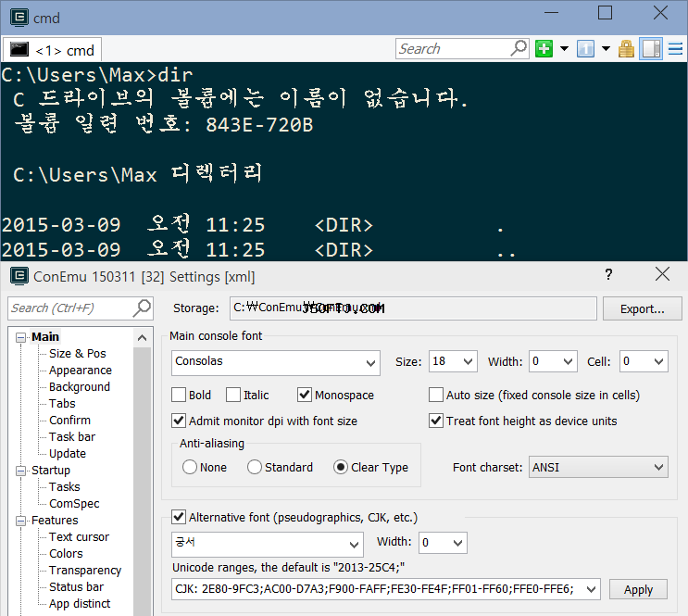Click the Apply button
688x616 pixels.
(638, 589)
